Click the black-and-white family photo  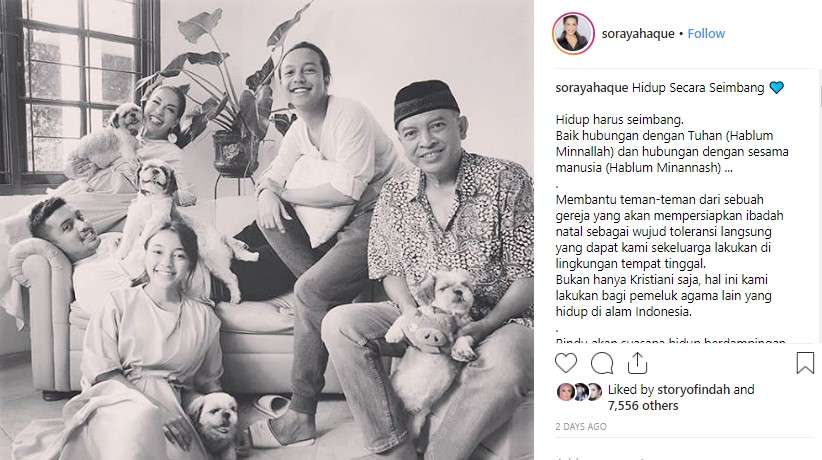coord(267,230)
